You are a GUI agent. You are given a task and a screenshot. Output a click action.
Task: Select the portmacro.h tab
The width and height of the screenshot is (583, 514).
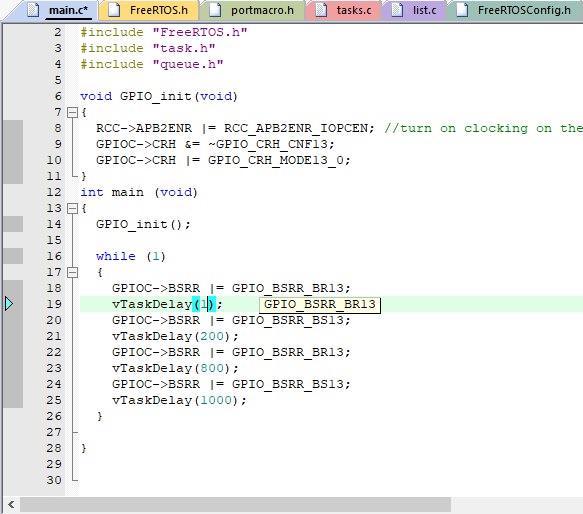(x=253, y=10)
